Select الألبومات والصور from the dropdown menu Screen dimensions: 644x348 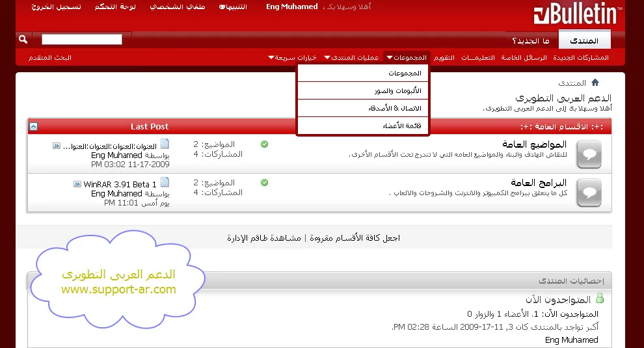397,91
